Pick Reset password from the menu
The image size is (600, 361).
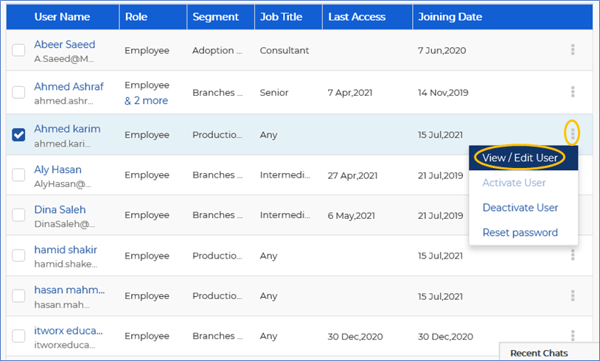pyautogui.click(x=520, y=232)
